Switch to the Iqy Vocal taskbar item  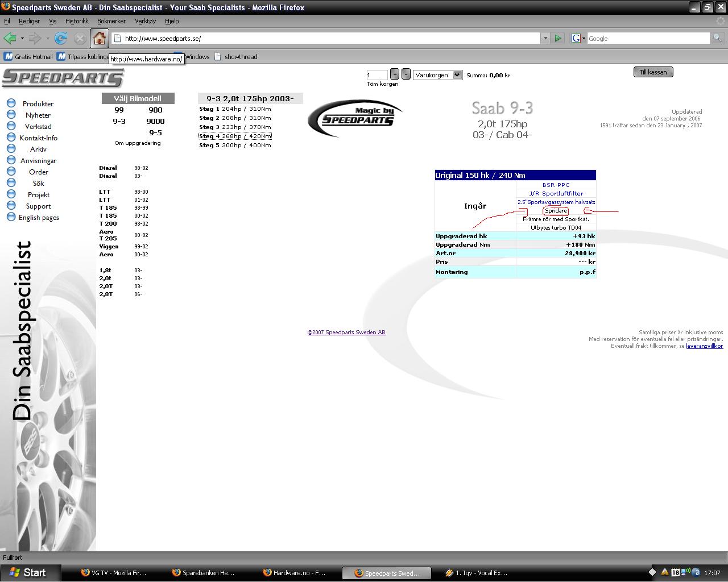coord(475,573)
